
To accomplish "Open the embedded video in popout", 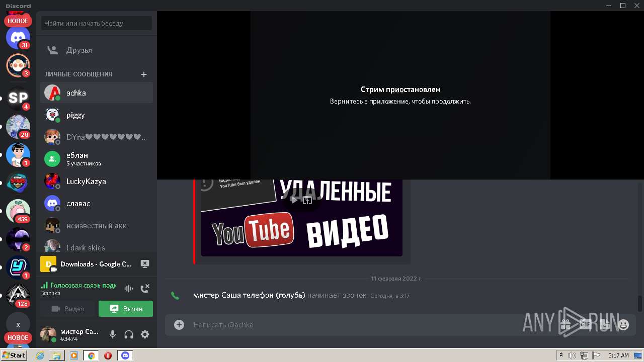I will [307, 200].
